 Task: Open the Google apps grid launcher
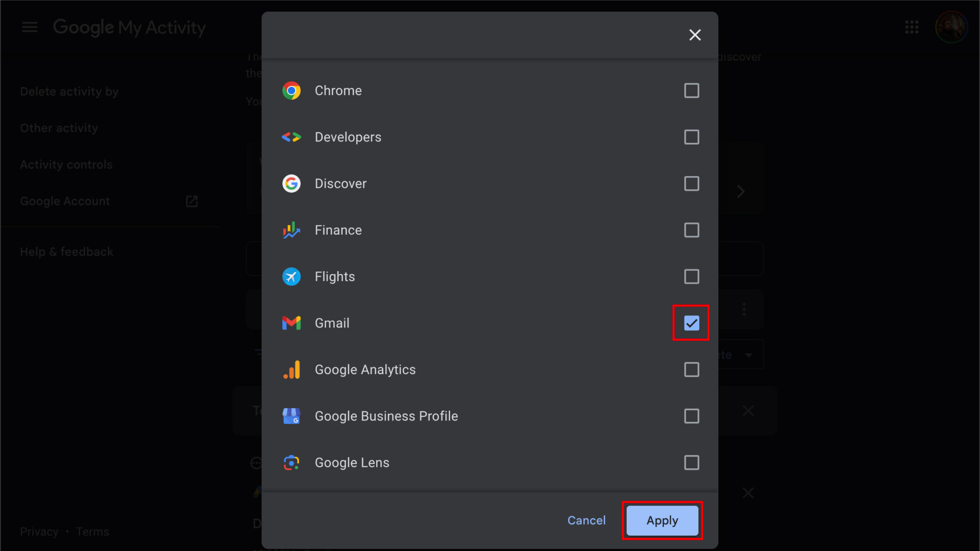(x=912, y=27)
